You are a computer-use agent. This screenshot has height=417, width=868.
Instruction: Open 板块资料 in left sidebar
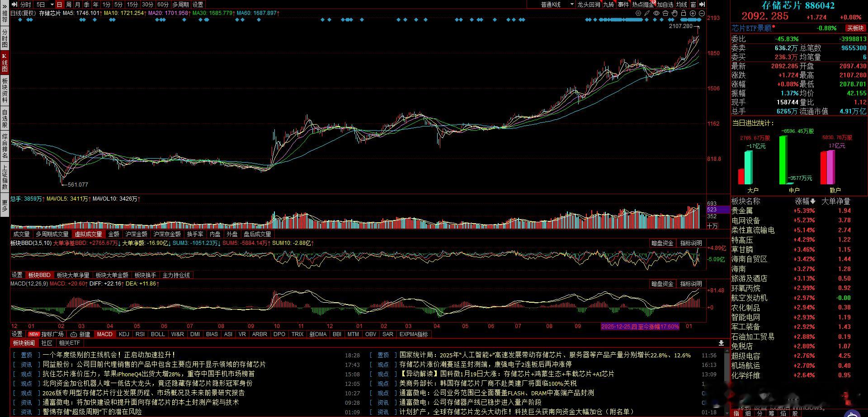(x=5, y=90)
